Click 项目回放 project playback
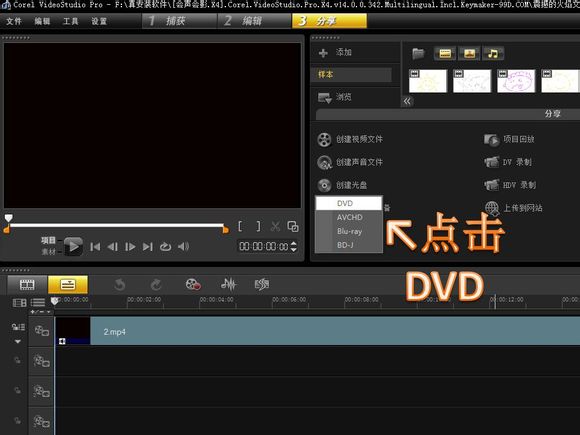 (x=509, y=139)
